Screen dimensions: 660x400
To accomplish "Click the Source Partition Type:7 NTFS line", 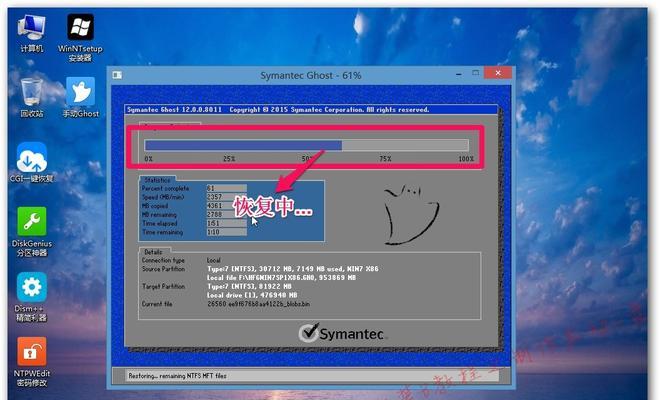I will [x=293, y=269].
